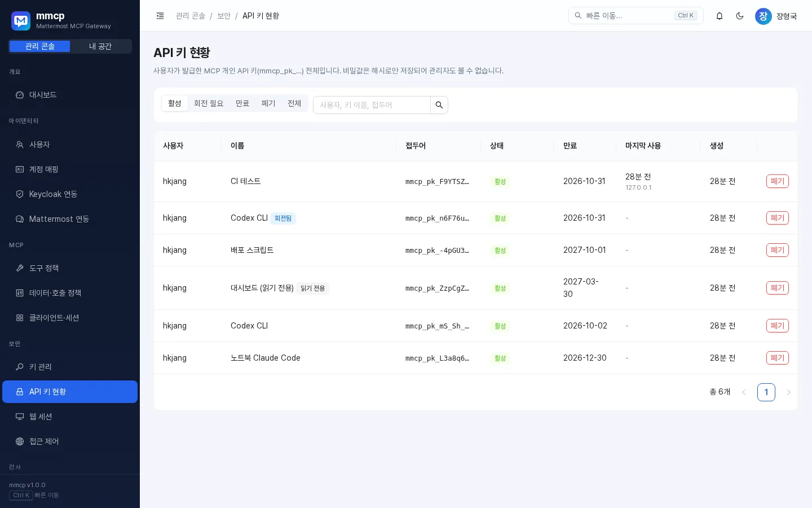Click previous page arrow in pagination

coord(744,392)
